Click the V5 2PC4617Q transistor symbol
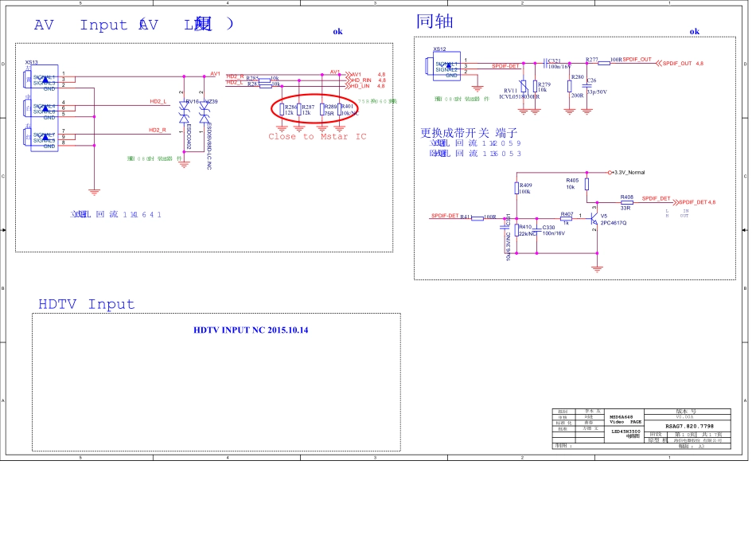This screenshot has width=756, height=535. tap(595, 221)
